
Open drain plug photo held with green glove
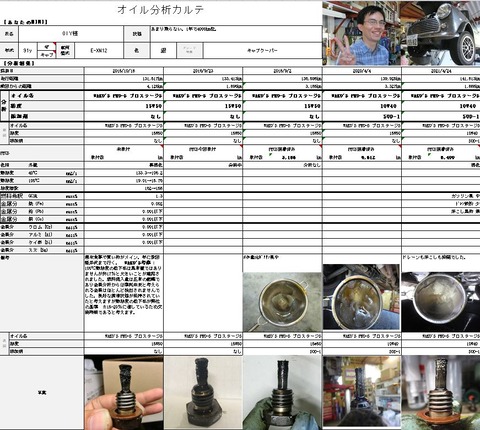[283, 392]
